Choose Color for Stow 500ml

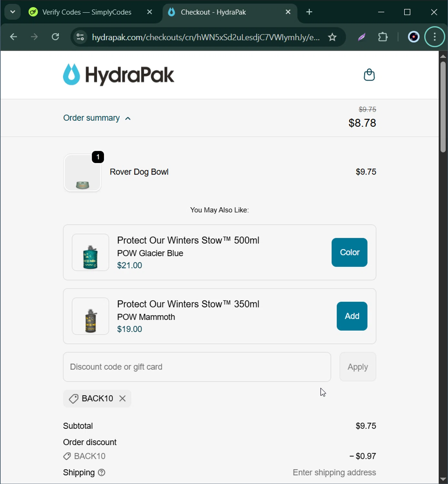349,252
